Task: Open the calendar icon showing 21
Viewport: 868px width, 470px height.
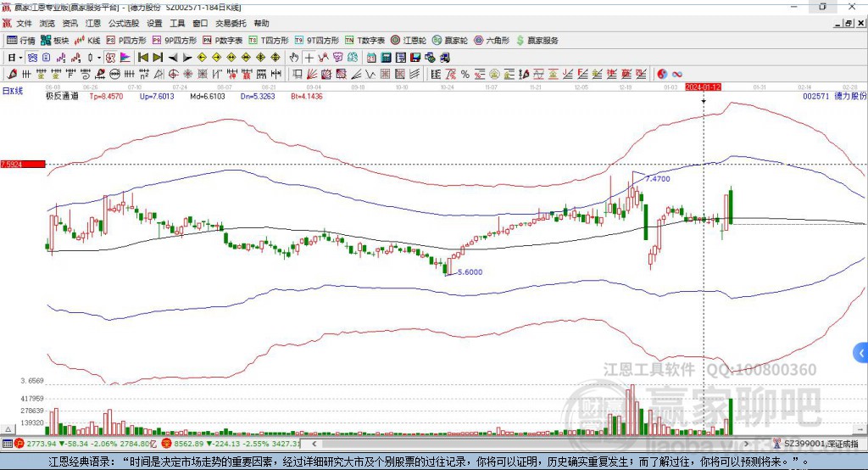Action: pos(371,58)
